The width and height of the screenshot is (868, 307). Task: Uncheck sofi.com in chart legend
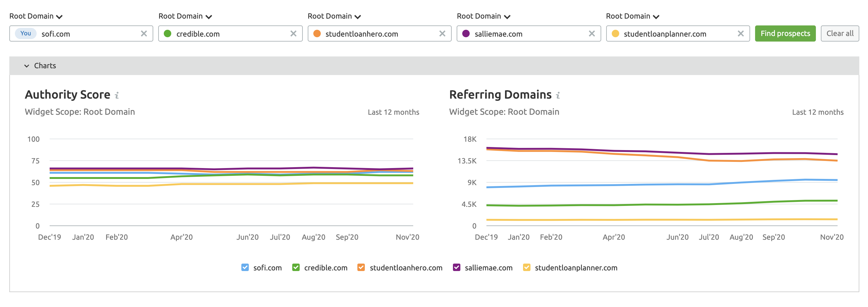[245, 268]
